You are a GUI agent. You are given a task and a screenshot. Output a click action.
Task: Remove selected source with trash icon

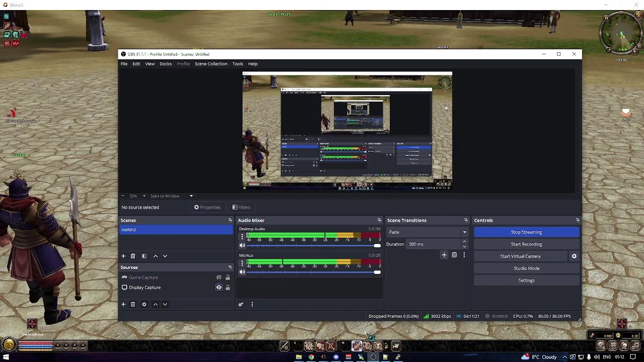point(133,304)
